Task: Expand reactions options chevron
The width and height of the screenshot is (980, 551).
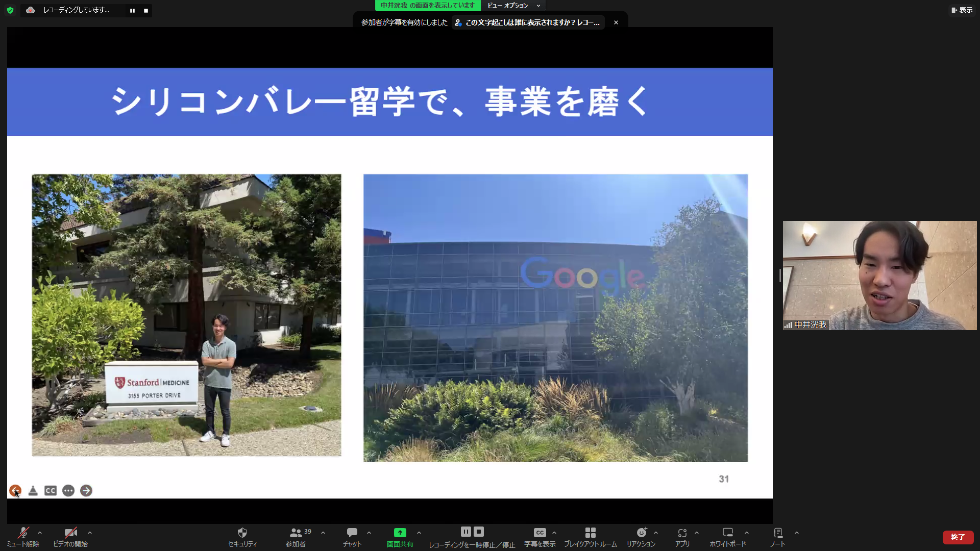Action: [656, 533]
